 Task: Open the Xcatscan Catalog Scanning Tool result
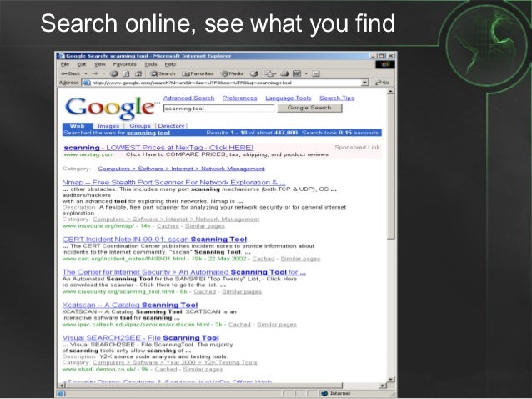click(x=130, y=306)
